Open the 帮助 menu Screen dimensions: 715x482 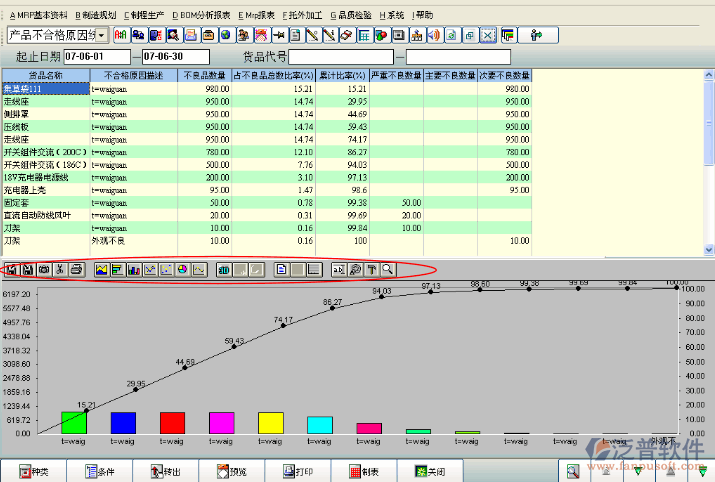pos(424,15)
